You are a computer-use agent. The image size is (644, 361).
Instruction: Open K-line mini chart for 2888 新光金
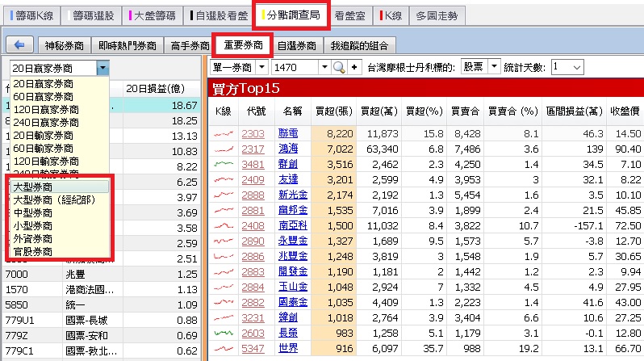click(224, 195)
